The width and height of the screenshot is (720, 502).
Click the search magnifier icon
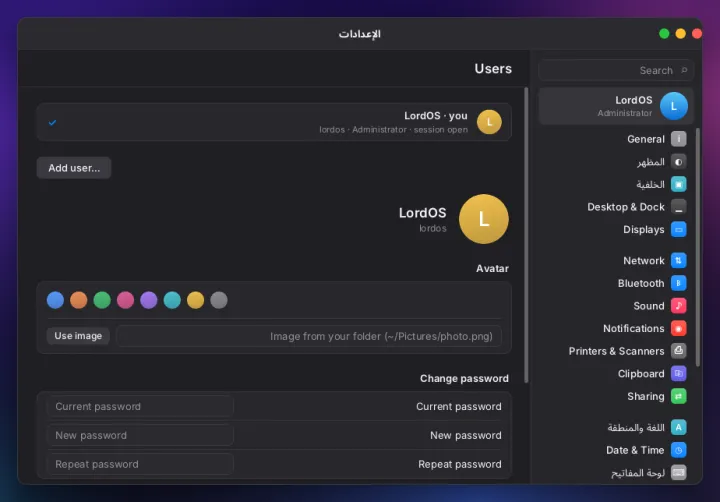click(684, 70)
